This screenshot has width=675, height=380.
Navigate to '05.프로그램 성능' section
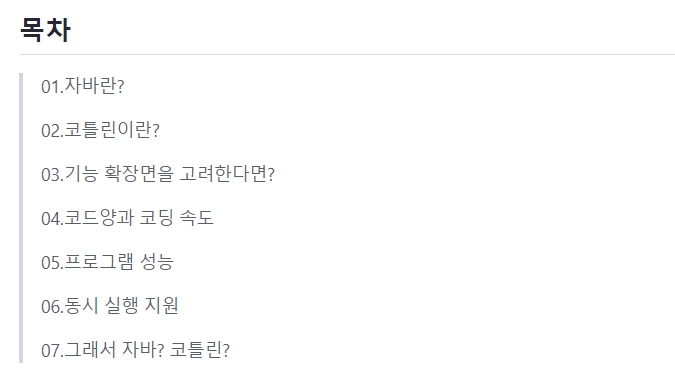coord(108,262)
